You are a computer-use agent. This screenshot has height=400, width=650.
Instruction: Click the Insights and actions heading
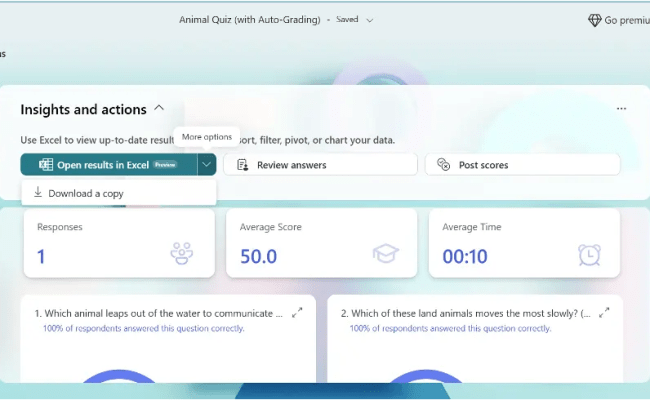tap(83, 109)
